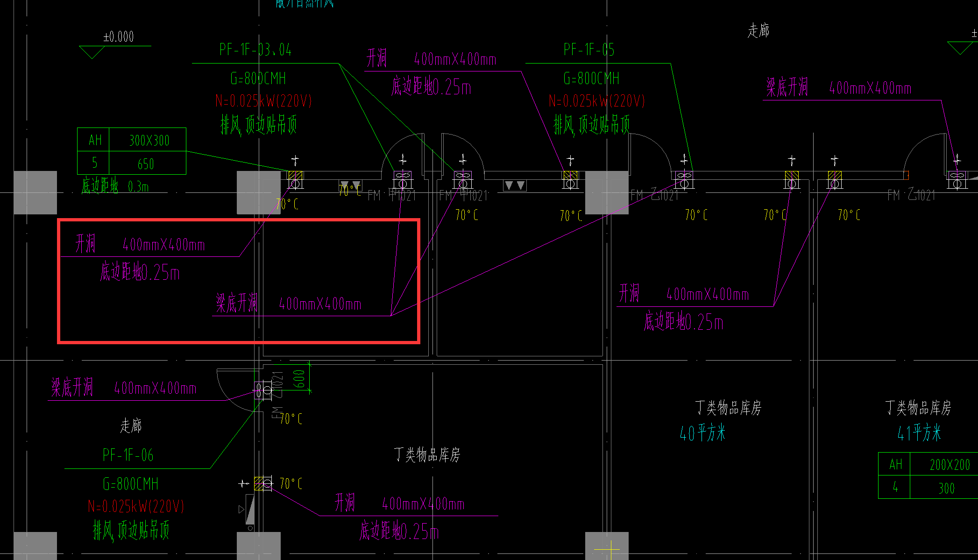Viewport: 978px width, 560px height.
Task: Select yellow-hatched damper left of the middle gray column
Action: point(570,180)
